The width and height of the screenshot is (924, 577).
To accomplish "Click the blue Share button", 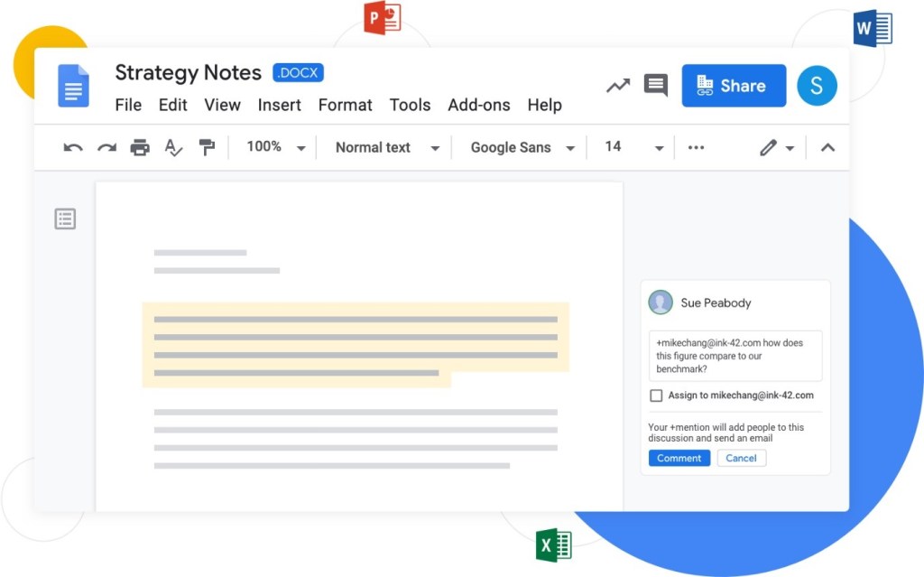I will tap(734, 86).
